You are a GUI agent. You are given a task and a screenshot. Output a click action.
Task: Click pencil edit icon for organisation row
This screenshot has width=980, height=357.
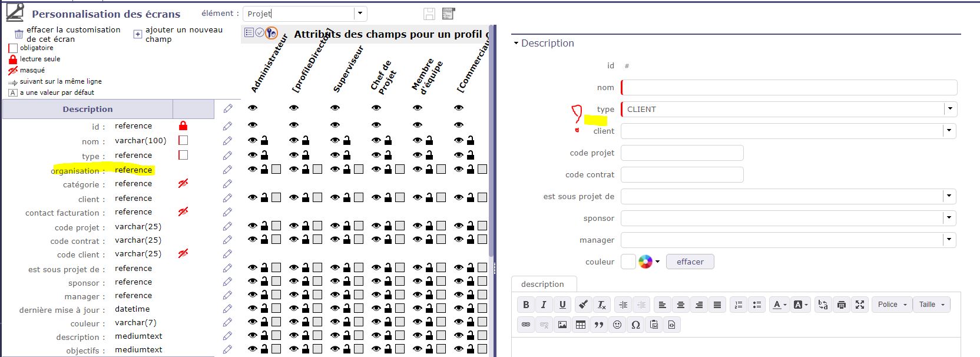pyautogui.click(x=228, y=170)
